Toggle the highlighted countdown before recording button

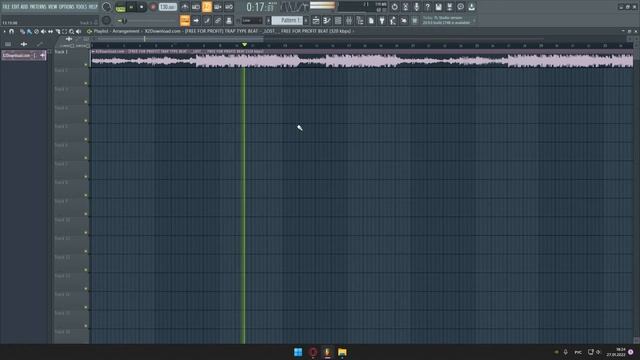click(207, 7)
